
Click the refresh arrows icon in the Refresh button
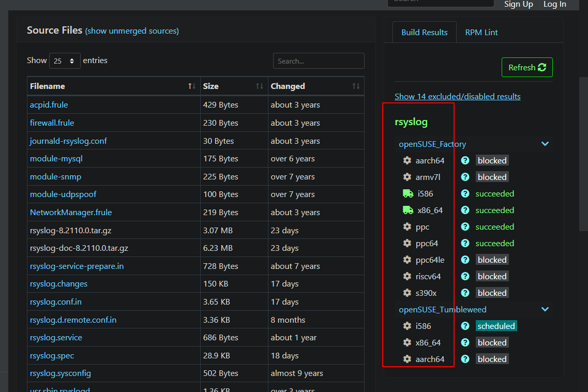541,67
